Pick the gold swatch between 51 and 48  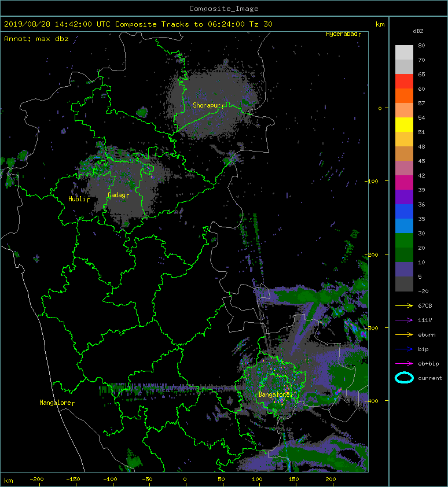click(404, 139)
